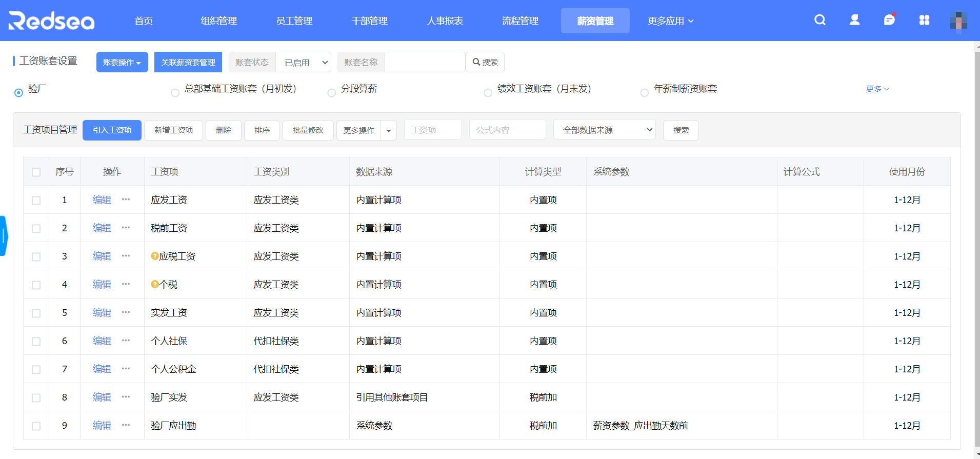980x459 pixels.
Task: Open the 账套状态 dropdown showing 已启用
Action: pos(304,63)
